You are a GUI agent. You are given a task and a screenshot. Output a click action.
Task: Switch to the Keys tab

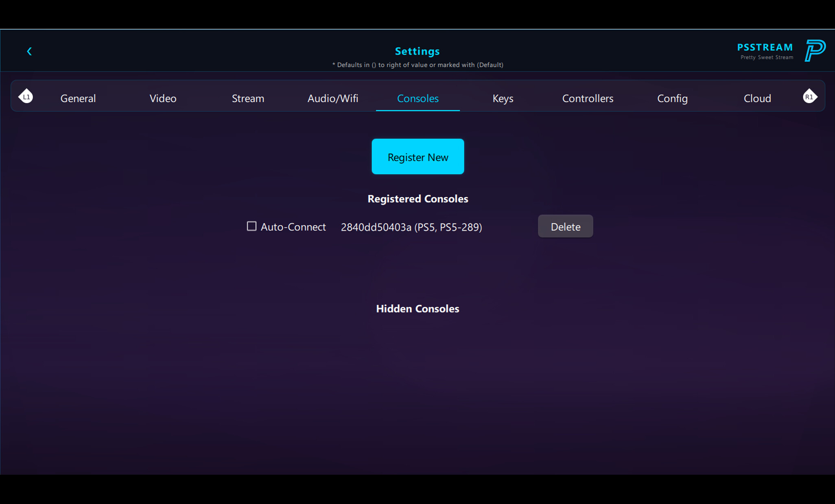click(x=503, y=98)
